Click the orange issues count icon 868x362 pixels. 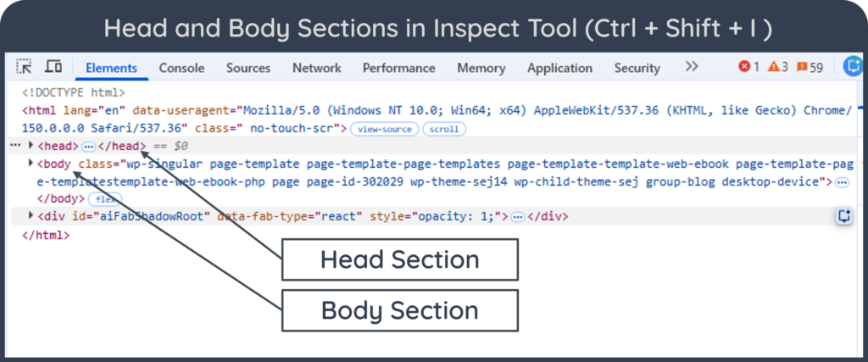[x=802, y=68]
